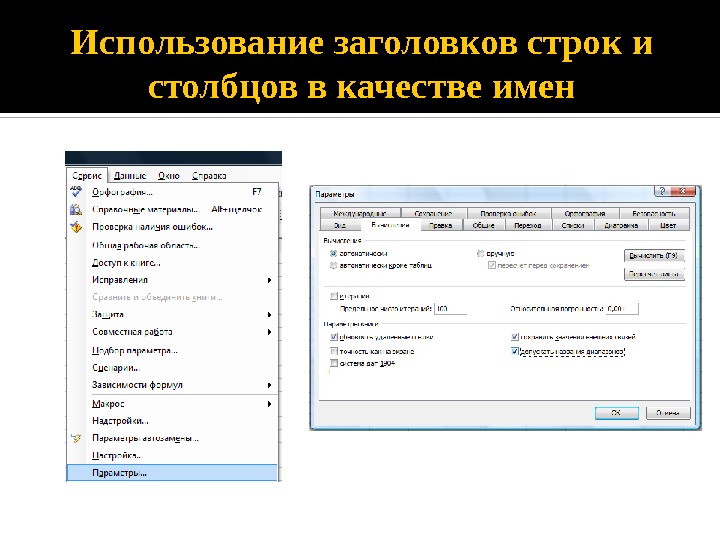Select the вручную calculation radio button
Image resolution: width=720 pixels, height=540 pixels.
click(480, 253)
